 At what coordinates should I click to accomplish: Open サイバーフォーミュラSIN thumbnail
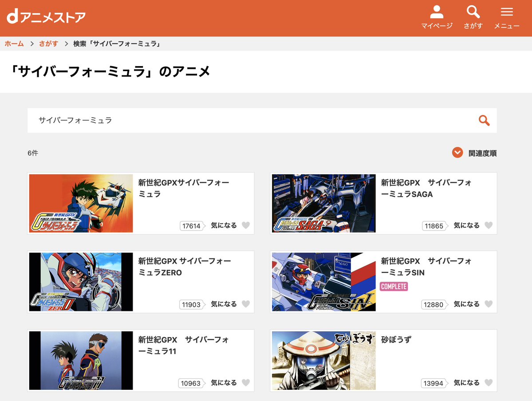pyautogui.click(x=323, y=282)
